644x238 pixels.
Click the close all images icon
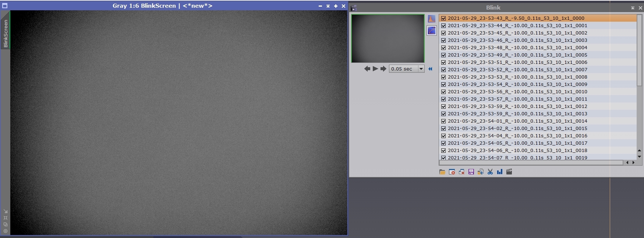tap(461, 172)
